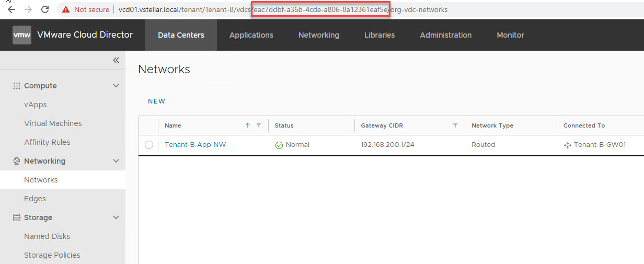The height and width of the screenshot is (264, 644).
Task: Switch to the Administration tab
Action: (x=445, y=35)
